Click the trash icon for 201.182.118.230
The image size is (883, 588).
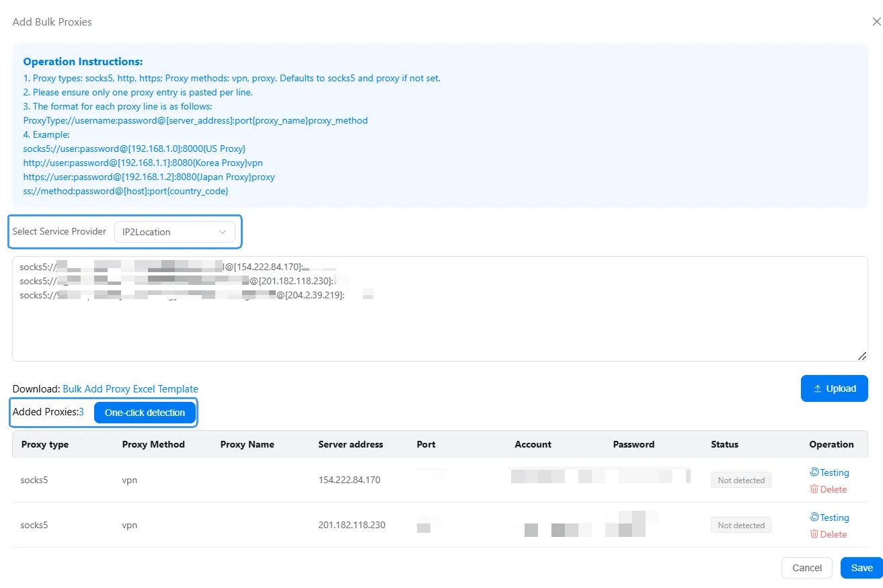[814, 534]
